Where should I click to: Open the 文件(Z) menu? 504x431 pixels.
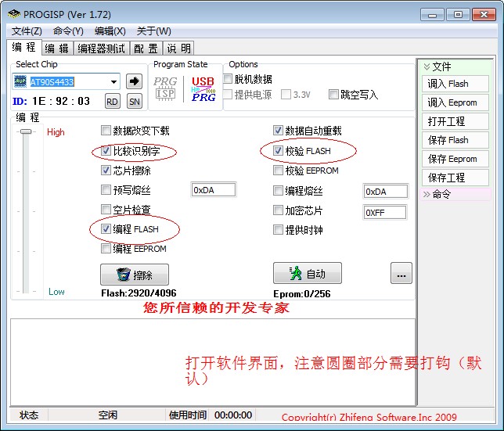click(x=27, y=31)
